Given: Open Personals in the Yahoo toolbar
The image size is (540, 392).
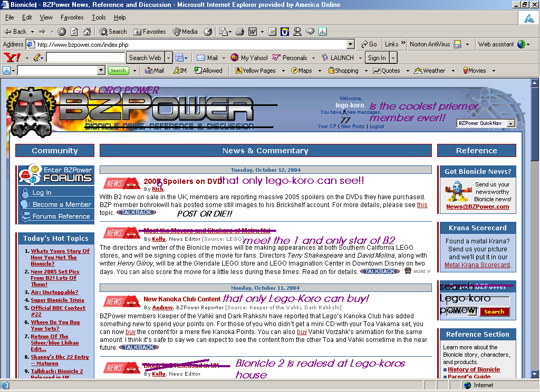Looking at the screenshot, I should [x=290, y=58].
